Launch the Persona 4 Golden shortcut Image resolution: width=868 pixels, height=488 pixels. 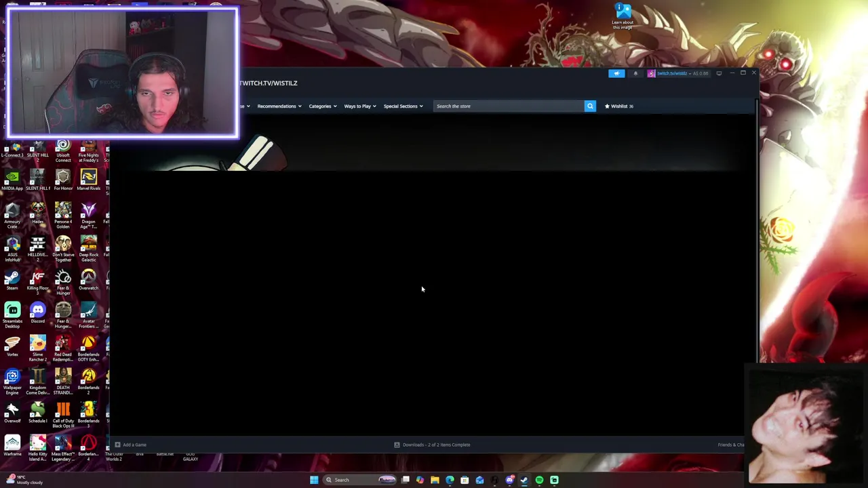point(63,216)
